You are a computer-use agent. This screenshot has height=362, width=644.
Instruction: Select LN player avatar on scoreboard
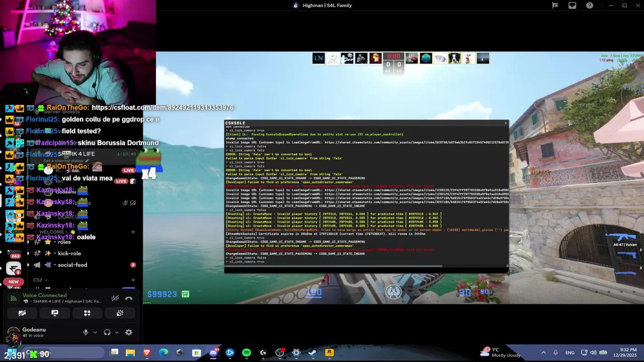pos(318,58)
